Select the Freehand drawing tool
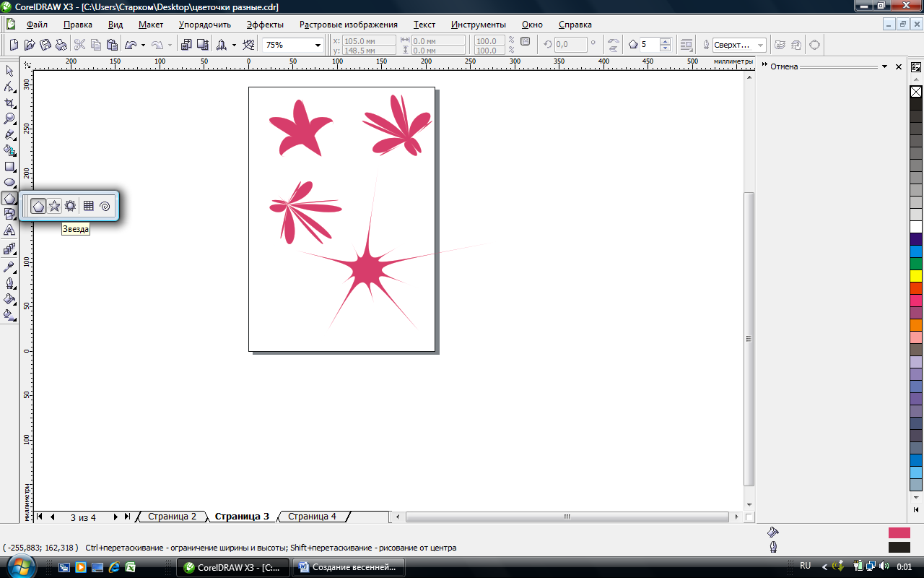The image size is (924, 578). point(9,134)
